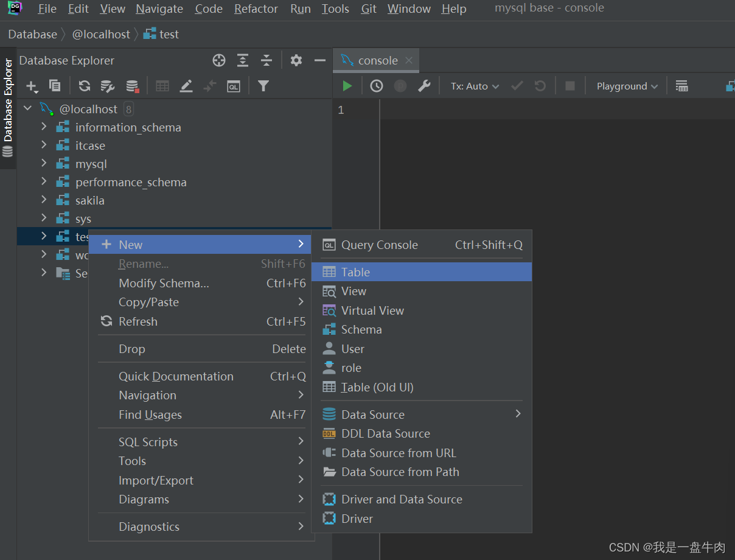Hide the Database Explorer panel with minus icon
Image resolution: width=735 pixels, height=560 pixels.
pos(320,60)
